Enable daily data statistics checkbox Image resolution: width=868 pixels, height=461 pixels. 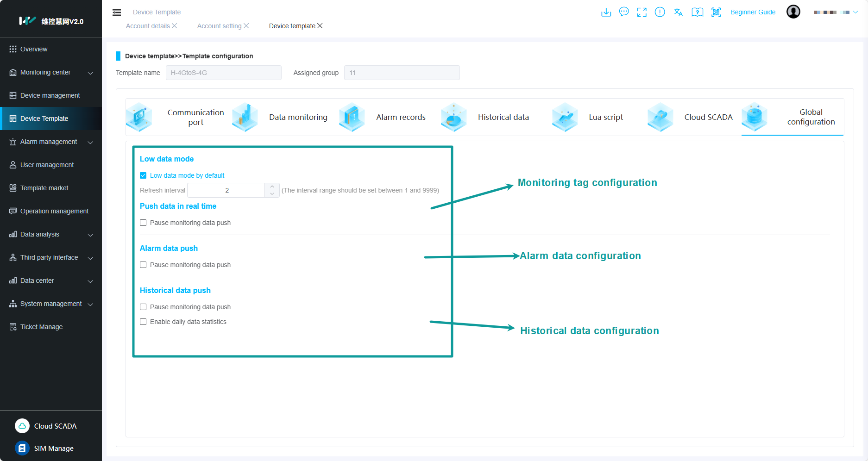[x=143, y=322]
